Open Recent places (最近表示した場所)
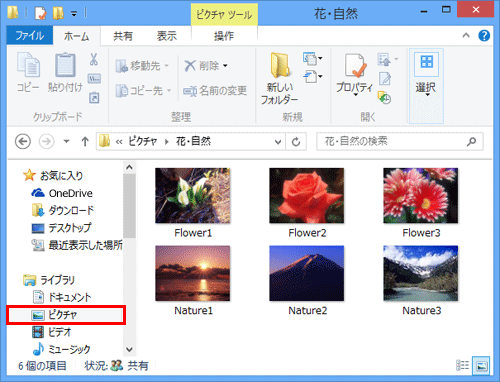500x382 pixels. point(77,245)
